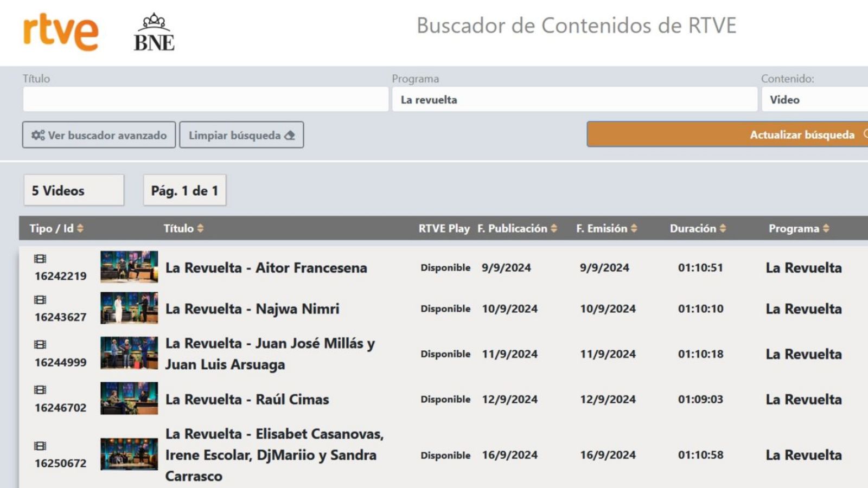This screenshot has height=488, width=868.
Task: Open episode La Revuelta - Najwa Nimri
Action: pos(252,309)
